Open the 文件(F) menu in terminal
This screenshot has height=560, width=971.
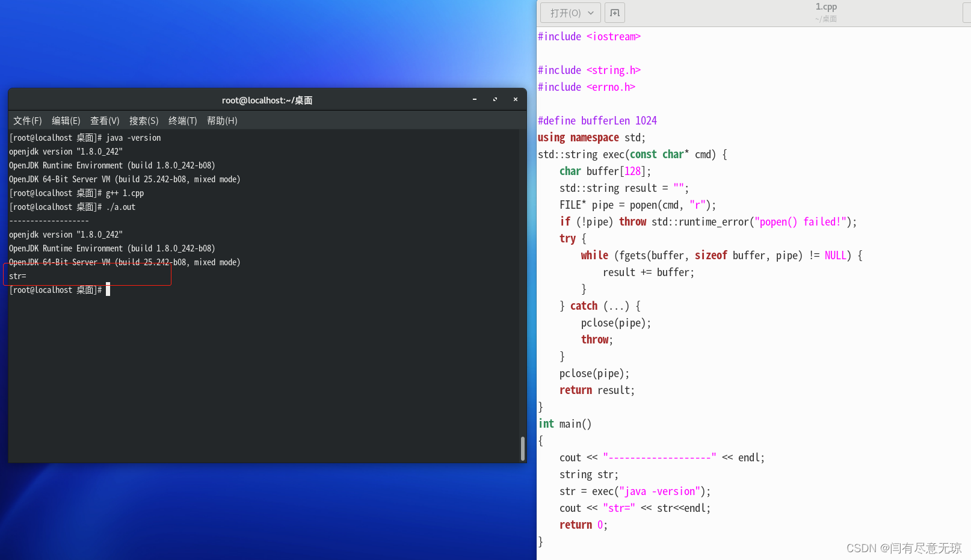click(x=27, y=120)
